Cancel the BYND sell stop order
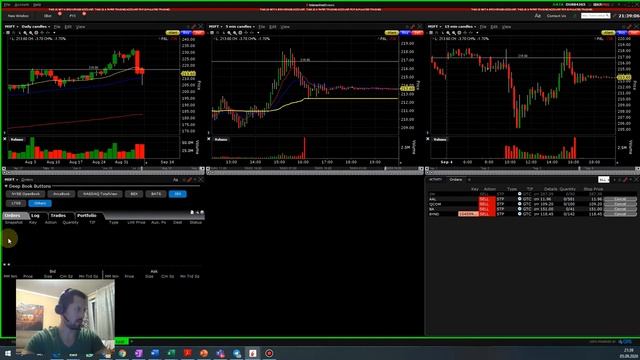The height and width of the screenshot is (360, 640). pos(620,214)
